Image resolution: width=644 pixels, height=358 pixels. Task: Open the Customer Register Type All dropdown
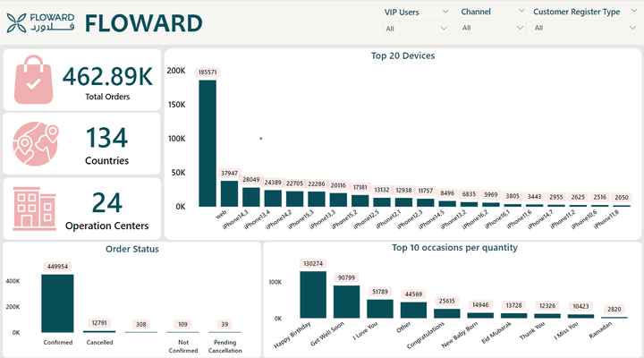pyautogui.click(x=584, y=28)
